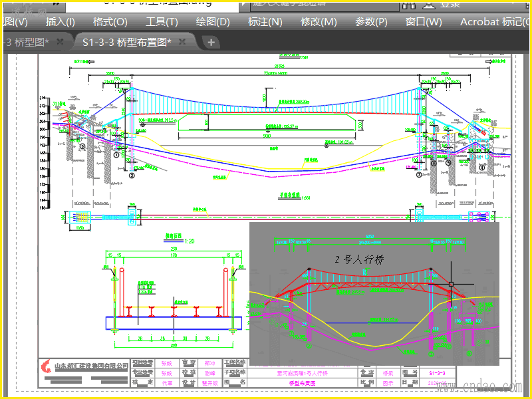Click the 专业负责 cell in title block
The height and width of the screenshot is (399, 532).
tap(142, 372)
